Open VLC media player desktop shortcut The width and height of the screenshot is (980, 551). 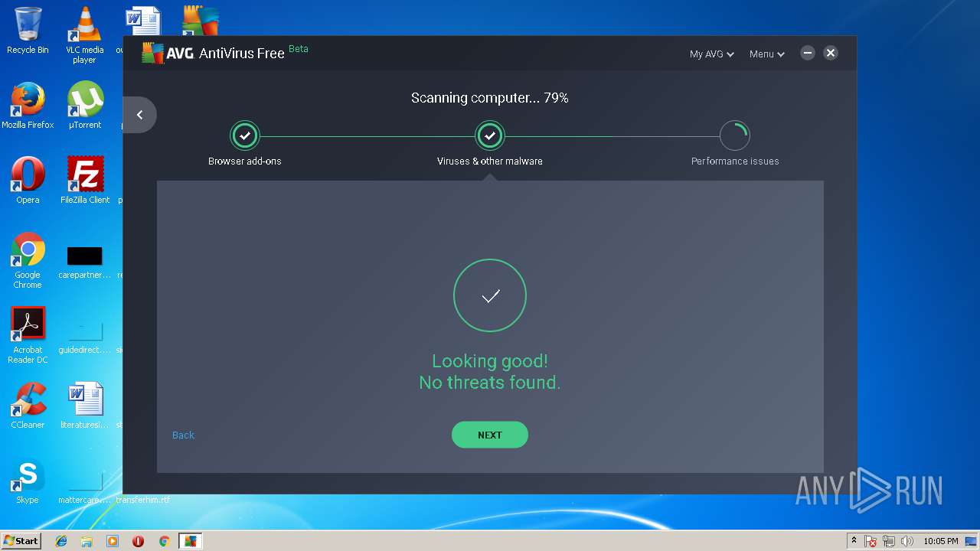(x=85, y=35)
